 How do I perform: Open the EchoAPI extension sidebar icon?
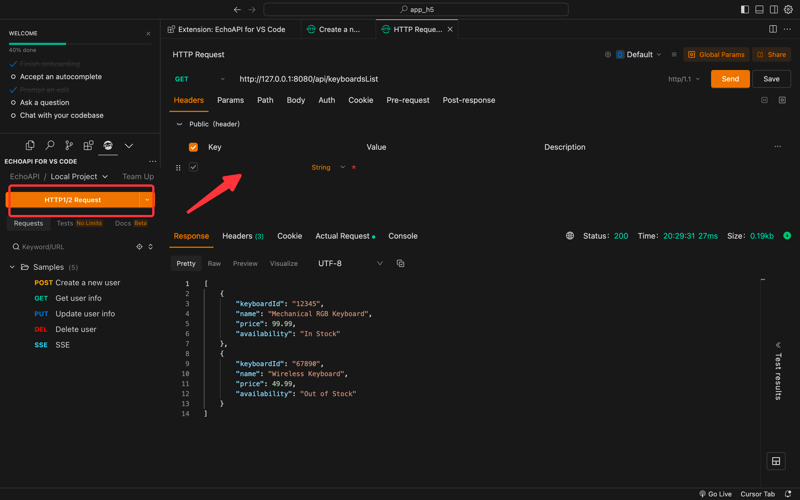pos(108,146)
